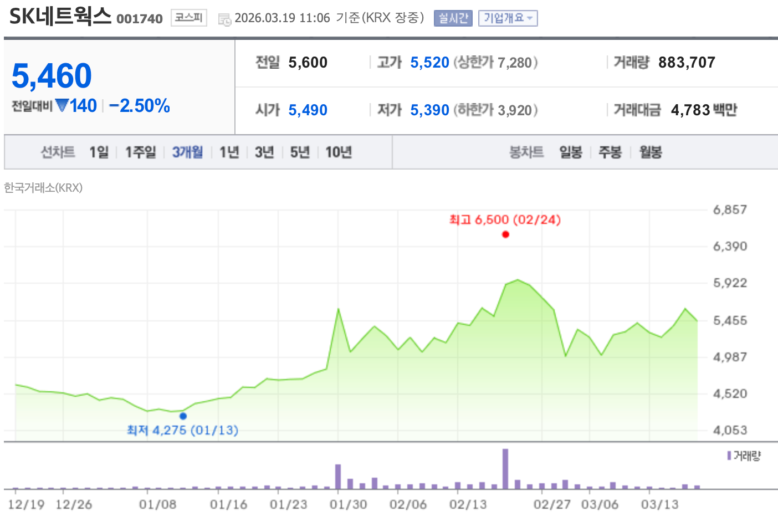Select the 3개월 chart period
778x532 pixels.
[187, 152]
